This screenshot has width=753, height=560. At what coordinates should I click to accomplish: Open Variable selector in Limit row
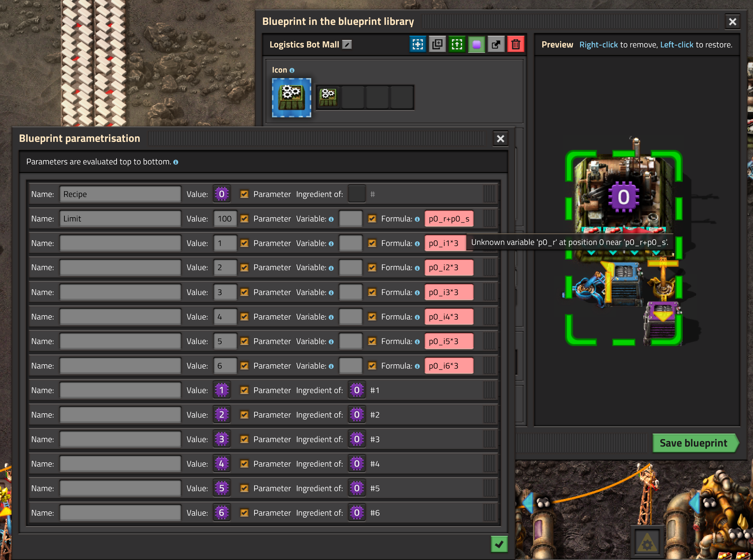351,219
